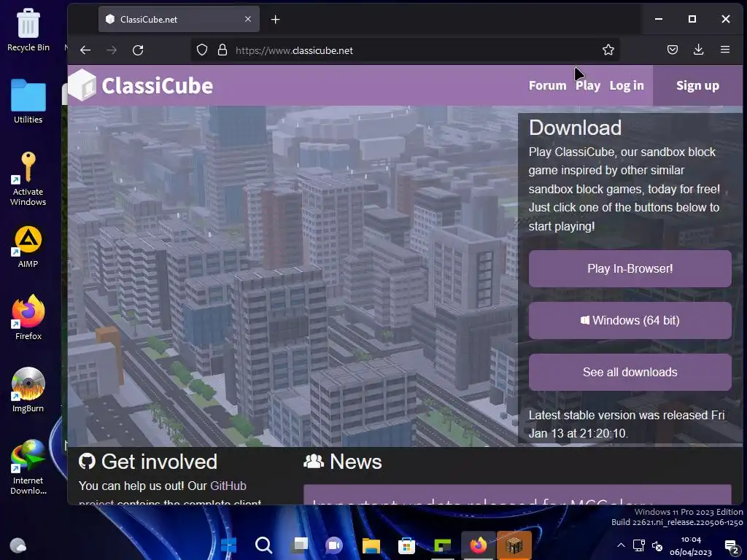Open taskbar Search

263,545
